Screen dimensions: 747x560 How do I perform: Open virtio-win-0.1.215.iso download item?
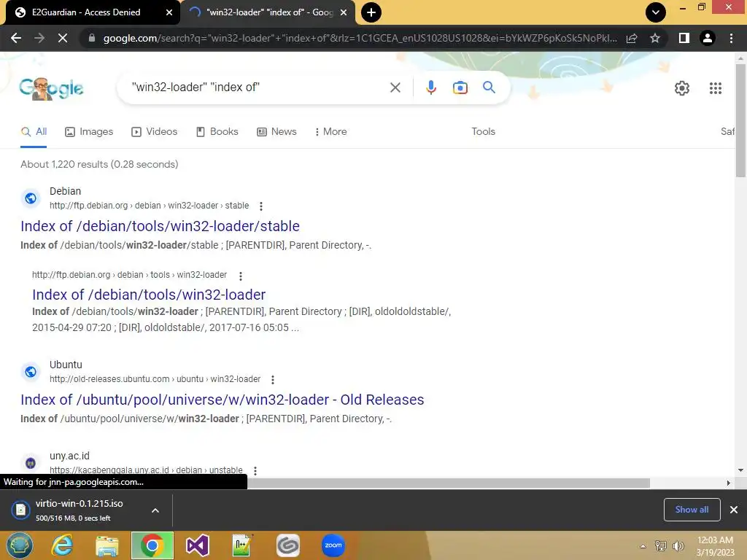point(79,510)
